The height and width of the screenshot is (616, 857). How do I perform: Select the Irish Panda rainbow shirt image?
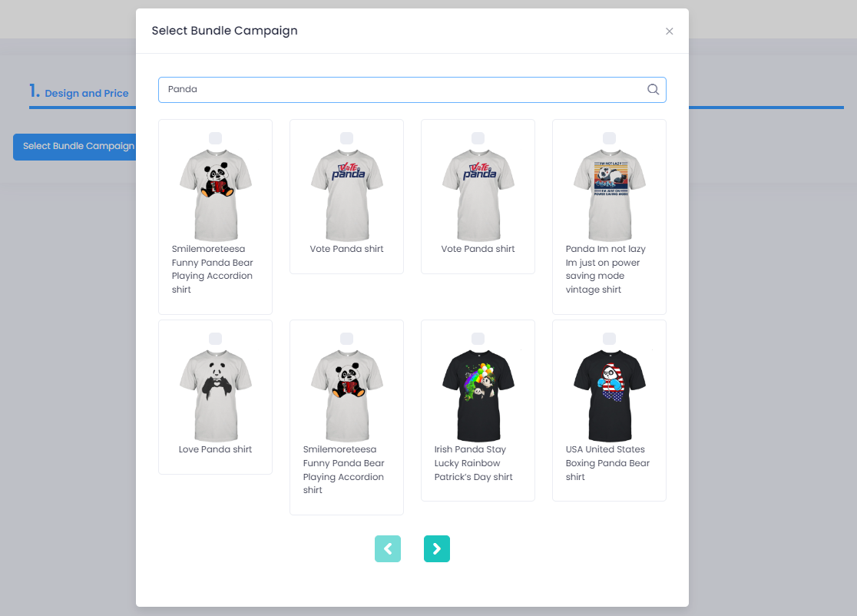click(x=478, y=396)
